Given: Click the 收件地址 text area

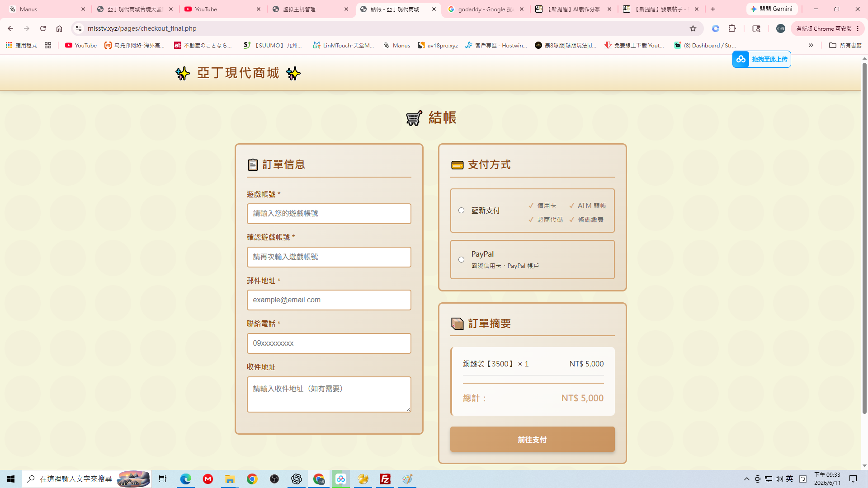Looking at the screenshot, I should tap(329, 394).
